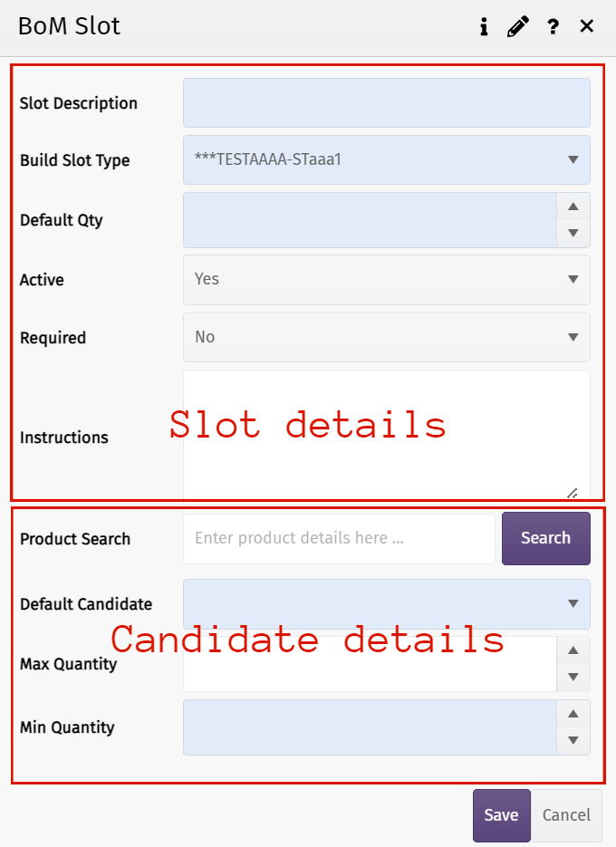This screenshot has height=847, width=616.
Task: Open the Required dropdown
Action: click(x=387, y=338)
